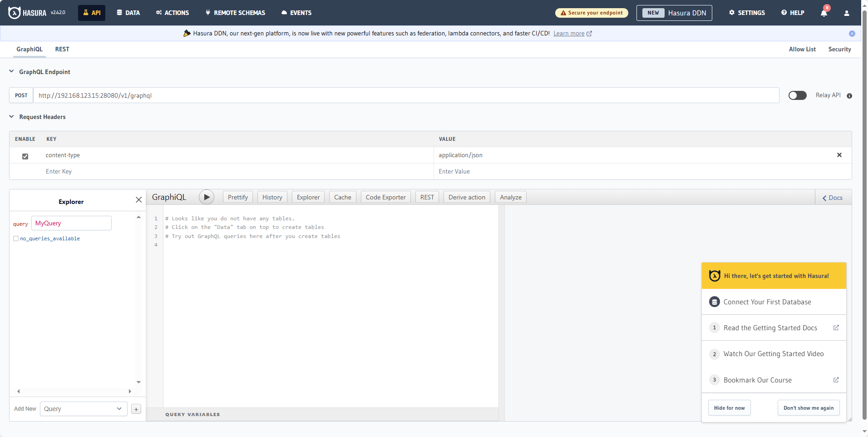Viewport: 868px width, 437px height.
Task: Dismiss the Hasura DDN banner
Action: tap(852, 34)
